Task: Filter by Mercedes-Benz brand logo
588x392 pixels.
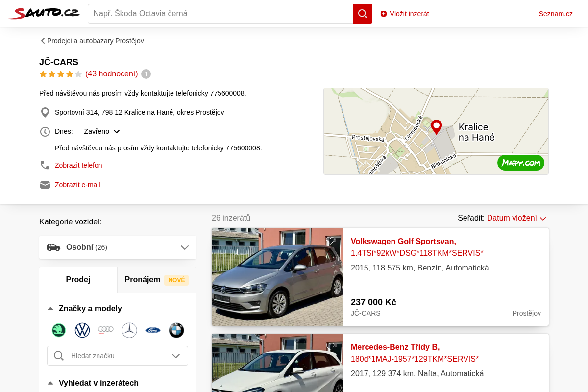Action: pyautogui.click(x=129, y=330)
